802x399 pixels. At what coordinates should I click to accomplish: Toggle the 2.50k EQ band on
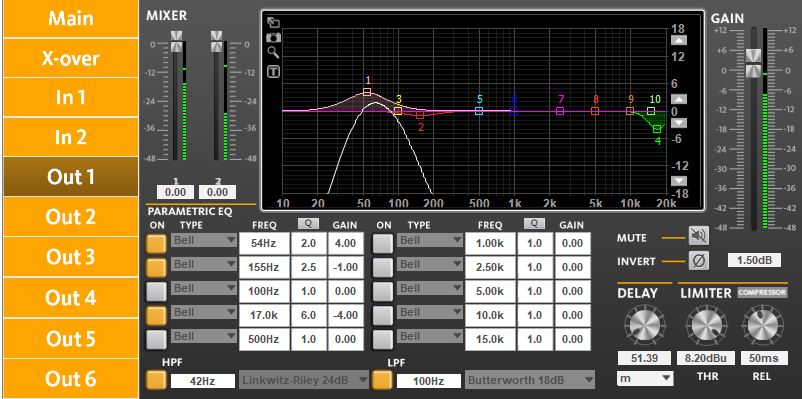click(383, 268)
